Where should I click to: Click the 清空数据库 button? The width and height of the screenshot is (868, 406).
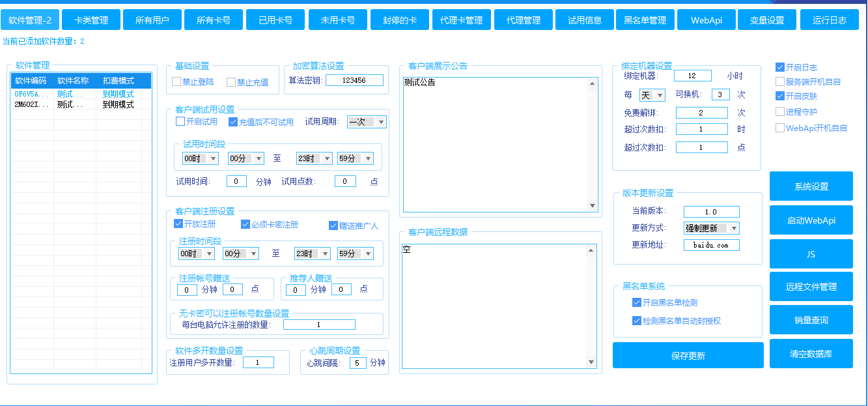(x=811, y=354)
